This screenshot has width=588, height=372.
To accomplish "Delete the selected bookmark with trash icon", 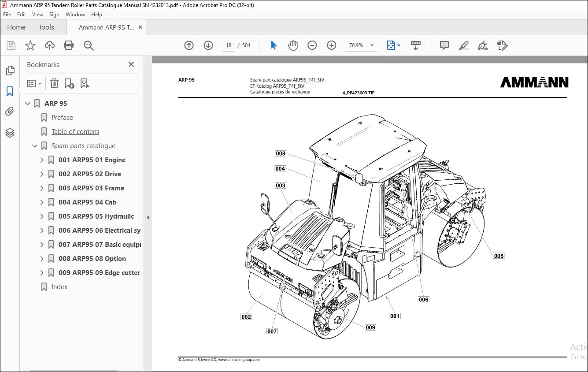I will [54, 83].
